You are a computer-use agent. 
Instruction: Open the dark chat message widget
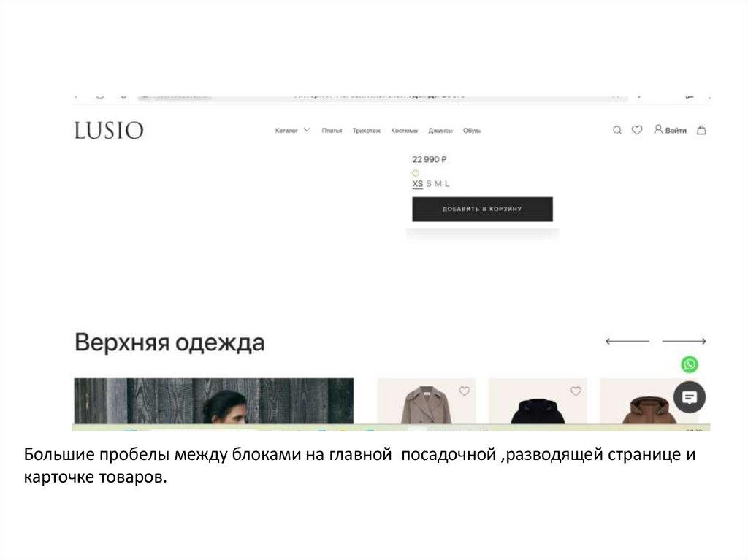click(x=690, y=397)
